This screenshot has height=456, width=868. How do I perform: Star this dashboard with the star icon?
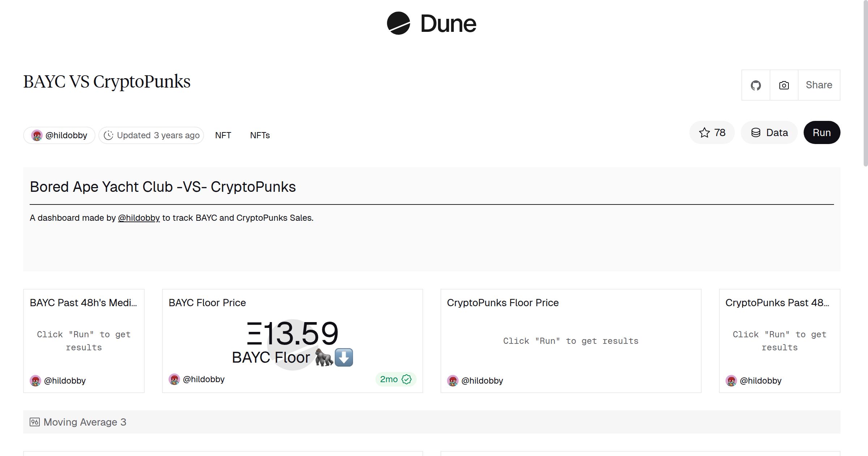click(705, 133)
